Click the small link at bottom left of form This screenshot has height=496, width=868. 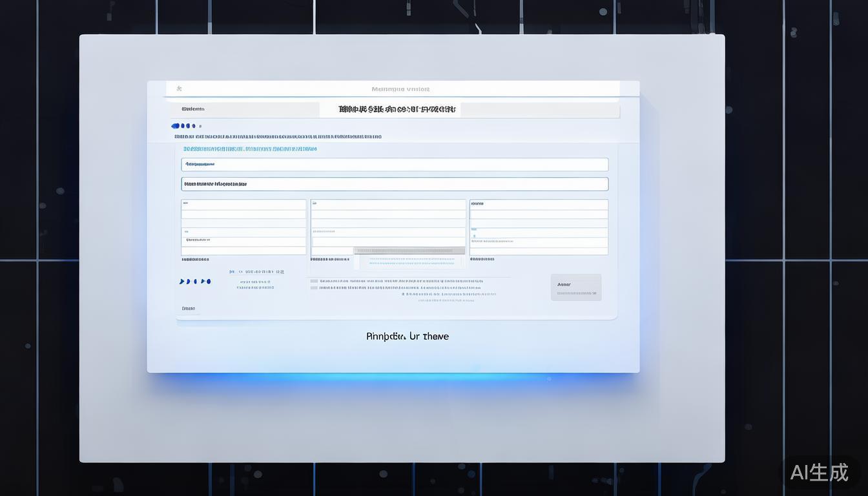[x=189, y=309]
